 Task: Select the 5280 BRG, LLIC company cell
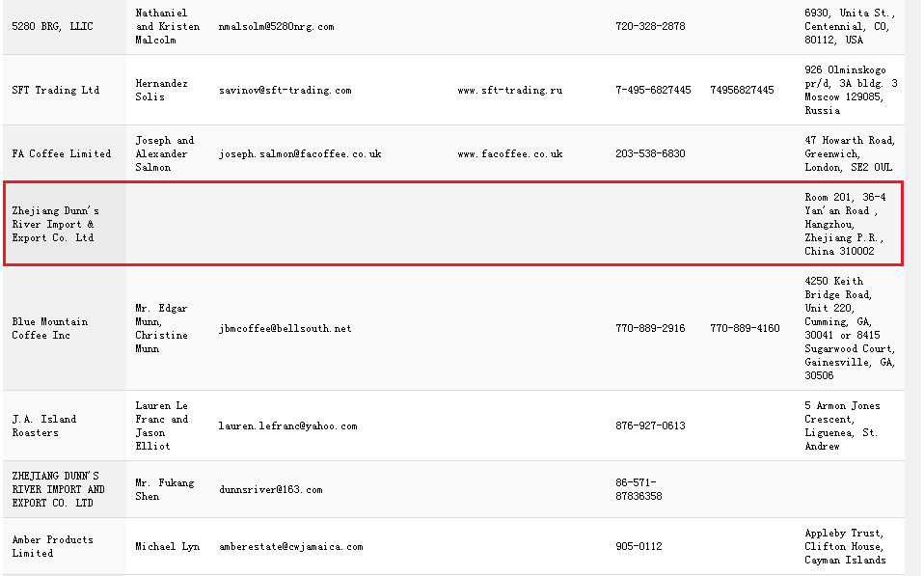pos(52,27)
